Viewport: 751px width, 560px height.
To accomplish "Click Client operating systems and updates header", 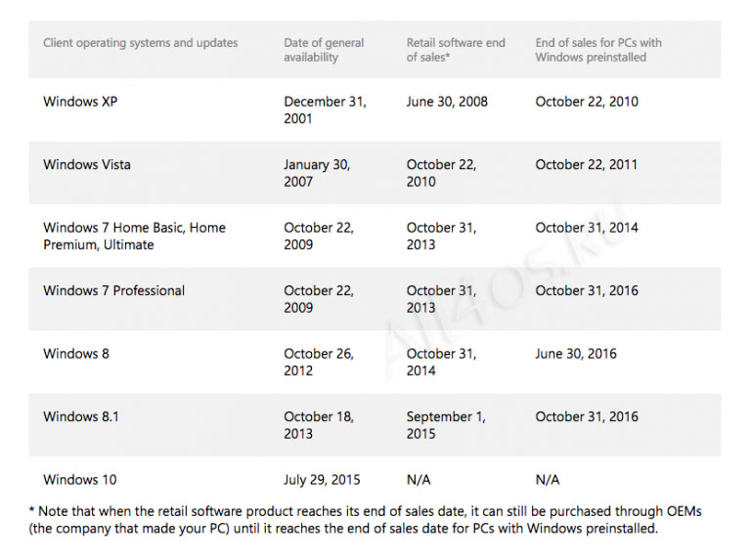I will [141, 43].
